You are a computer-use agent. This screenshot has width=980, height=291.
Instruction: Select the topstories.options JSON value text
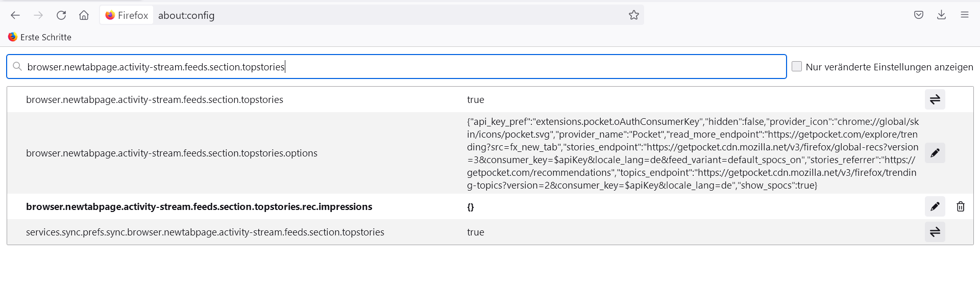(x=692, y=153)
